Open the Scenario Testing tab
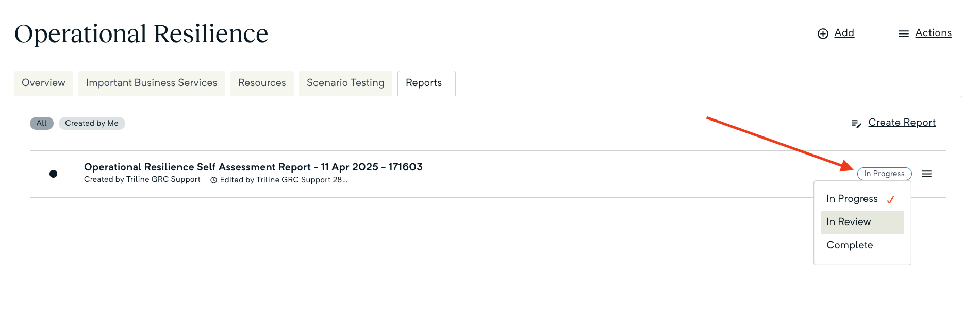 click(345, 83)
